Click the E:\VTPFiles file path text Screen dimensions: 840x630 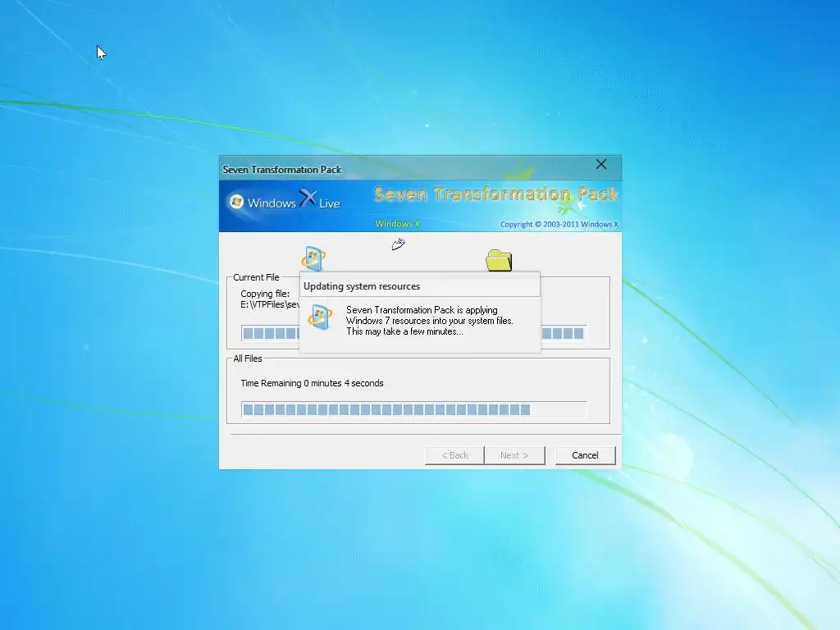[x=270, y=304]
